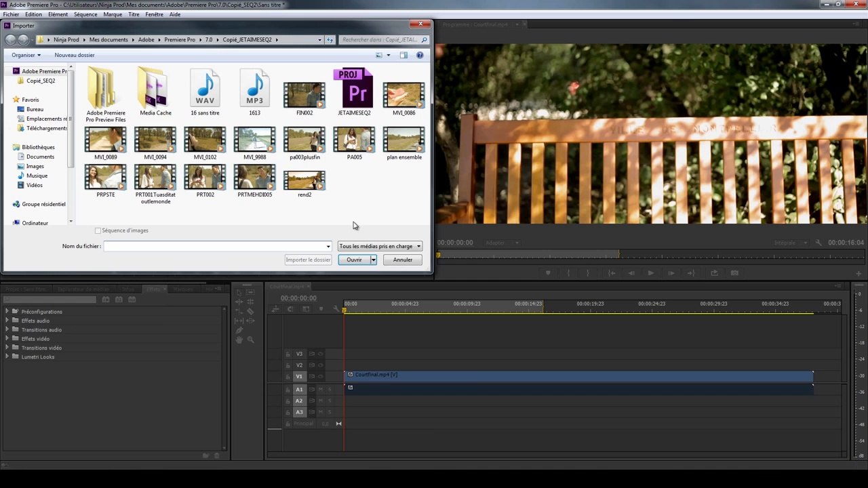Select the Hand tool
The image size is (868, 488).
(239, 340)
